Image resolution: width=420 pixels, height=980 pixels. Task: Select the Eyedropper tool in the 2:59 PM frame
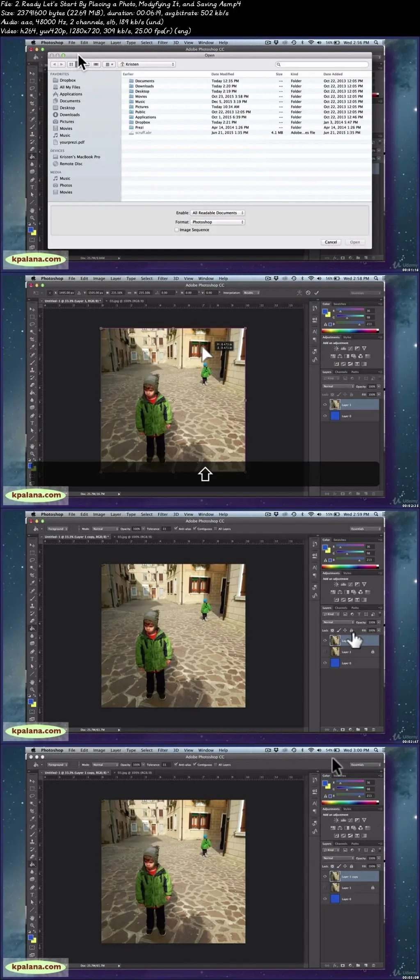(x=32, y=583)
